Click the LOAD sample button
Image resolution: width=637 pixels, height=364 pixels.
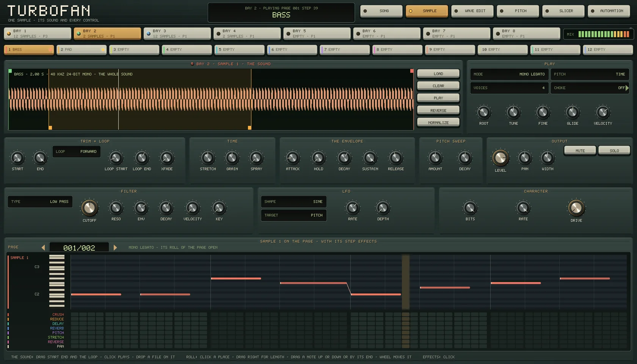coord(438,74)
